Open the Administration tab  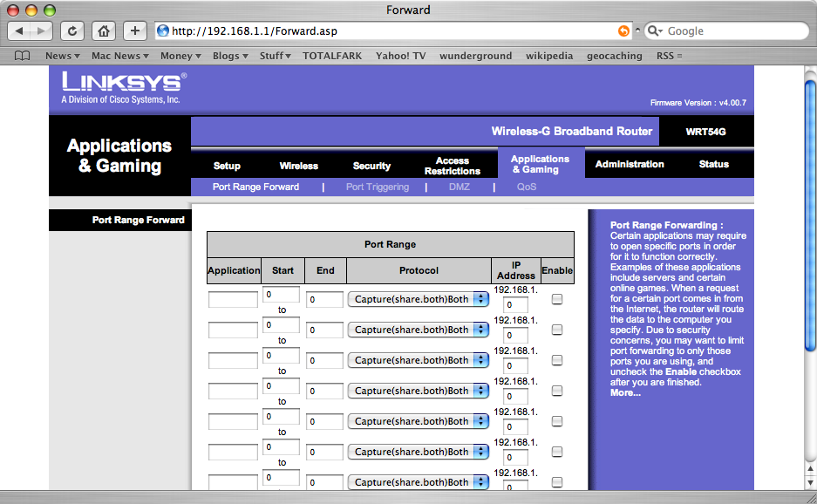tap(630, 164)
